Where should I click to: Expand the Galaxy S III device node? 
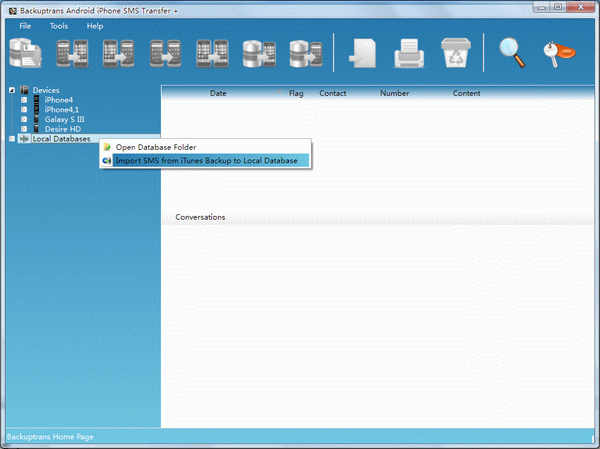(24, 119)
